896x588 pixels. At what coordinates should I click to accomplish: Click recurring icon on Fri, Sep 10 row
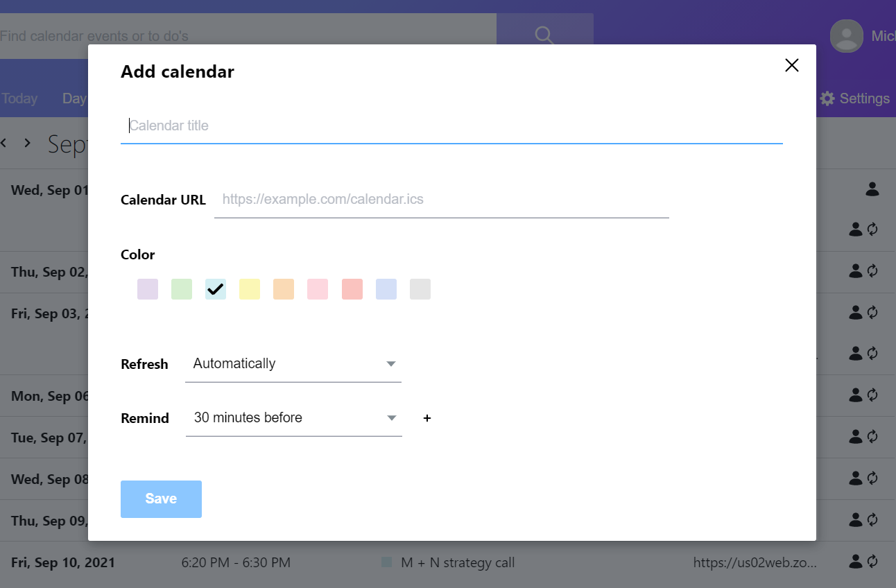[x=873, y=562]
